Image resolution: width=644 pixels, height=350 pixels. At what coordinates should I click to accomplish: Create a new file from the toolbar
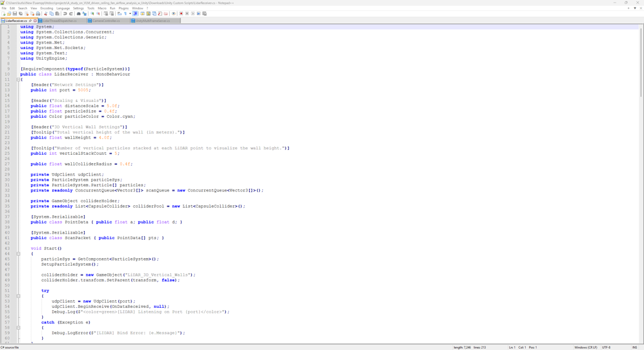[3, 14]
